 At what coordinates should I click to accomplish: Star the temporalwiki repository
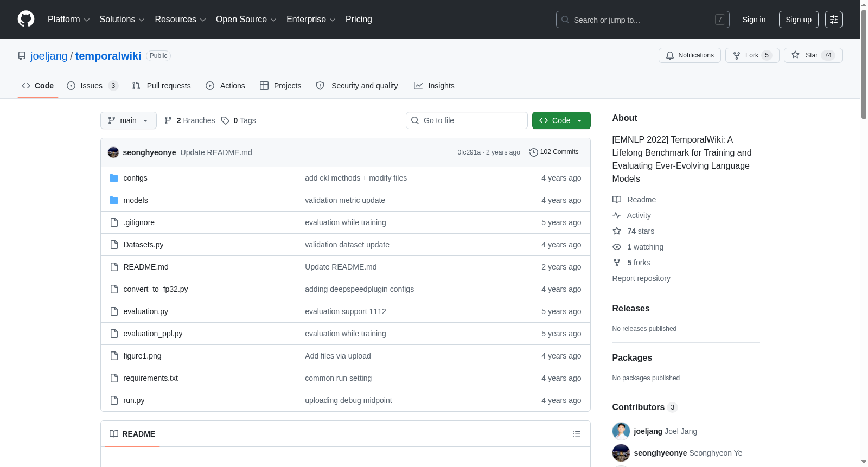click(813, 55)
